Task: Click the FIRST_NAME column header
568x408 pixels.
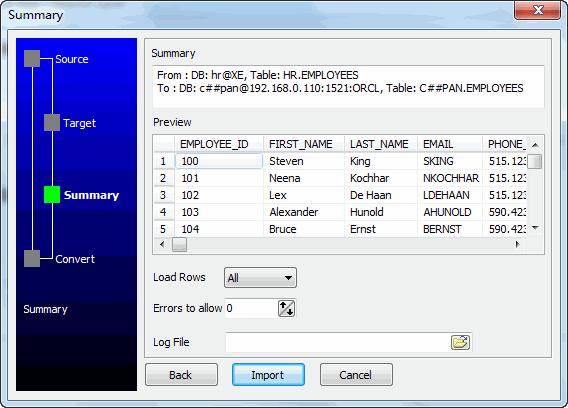Action: tap(304, 144)
